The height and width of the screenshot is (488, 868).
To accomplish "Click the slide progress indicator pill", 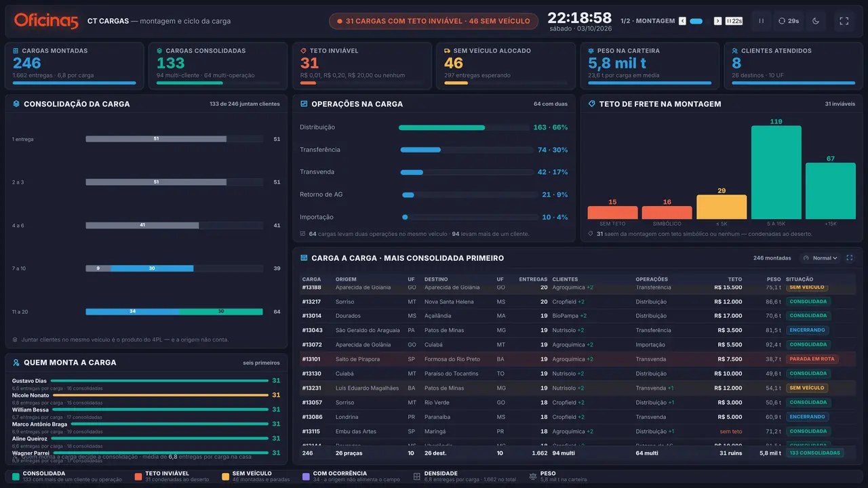I will coord(696,21).
